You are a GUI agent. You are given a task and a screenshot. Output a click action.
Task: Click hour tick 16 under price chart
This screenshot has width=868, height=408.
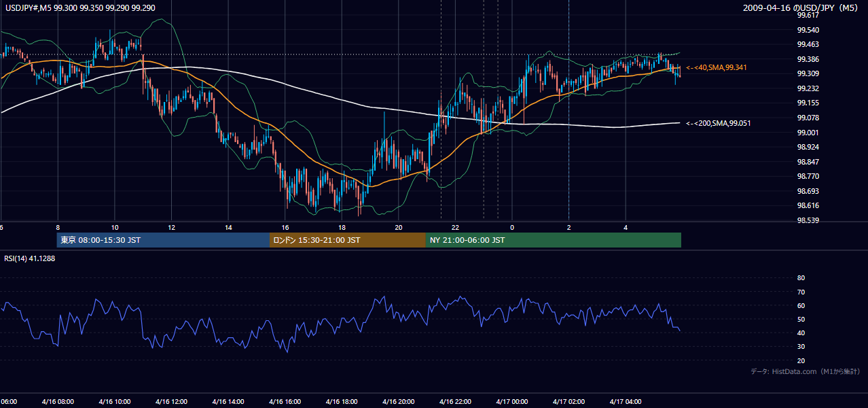click(x=285, y=228)
